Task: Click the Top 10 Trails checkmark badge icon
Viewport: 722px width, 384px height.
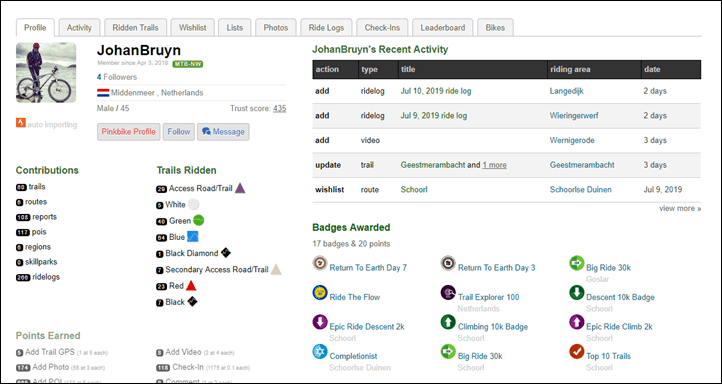Action: click(576, 352)
